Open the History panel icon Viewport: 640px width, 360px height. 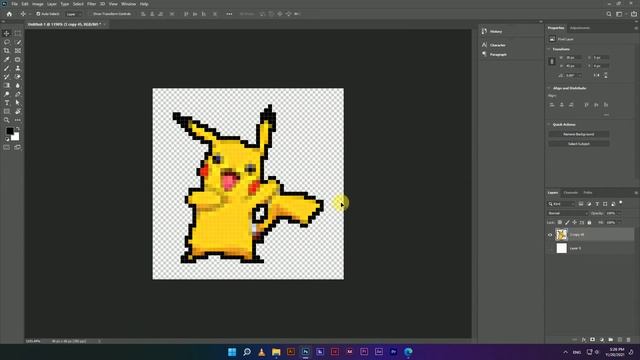484,31
